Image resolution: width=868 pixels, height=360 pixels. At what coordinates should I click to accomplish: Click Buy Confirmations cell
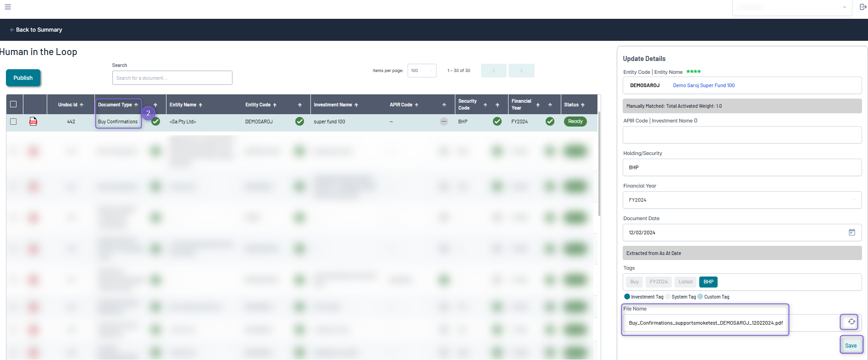(x=118, y=122)
